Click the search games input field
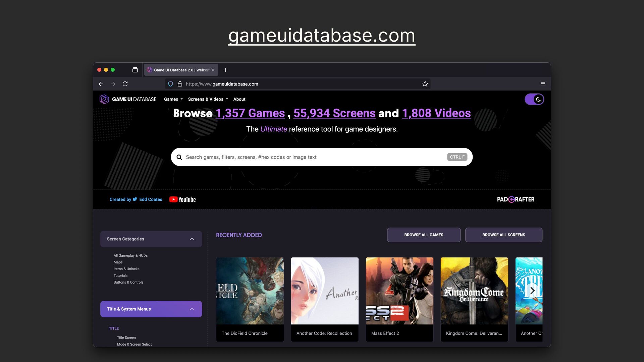 point(312,157)
